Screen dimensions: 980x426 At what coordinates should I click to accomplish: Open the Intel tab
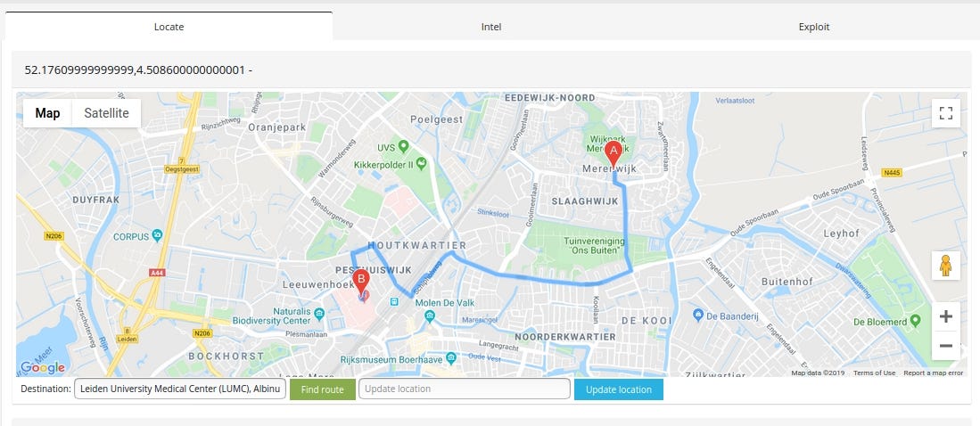(491, 27)
